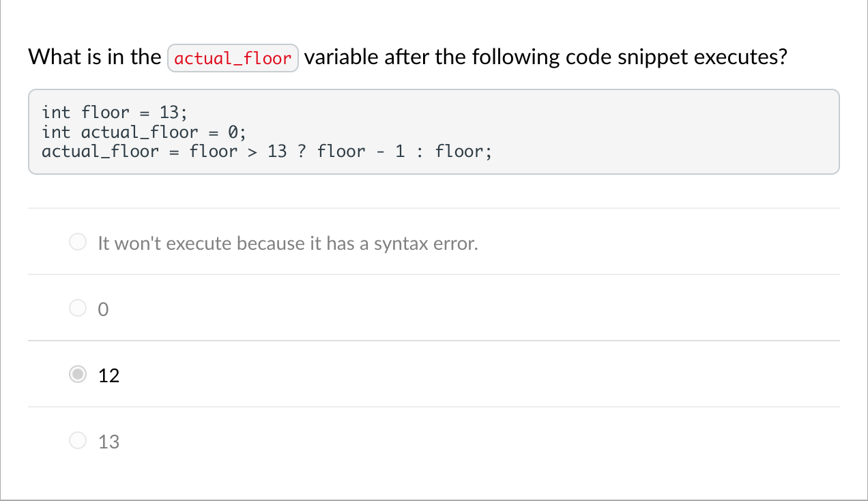The height and width of the screenshot is (501, 868).
Task: Click the fourth answer row
Action: pyautogui.click(x=434, y=441)
